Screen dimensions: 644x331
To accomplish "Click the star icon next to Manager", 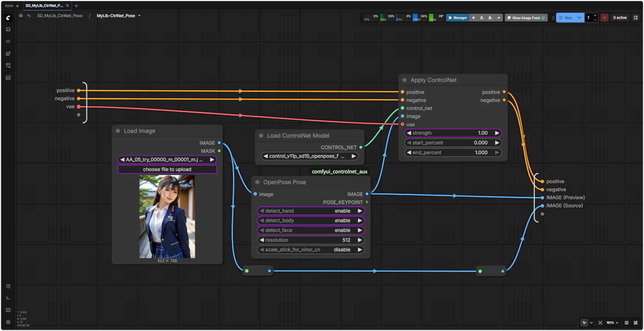I will 473,18.
